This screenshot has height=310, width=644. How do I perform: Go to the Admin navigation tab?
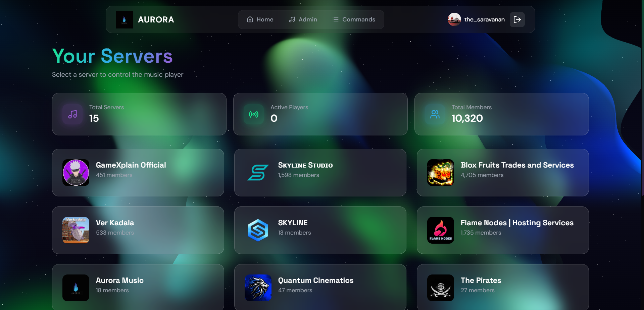[x=303, y=19]
